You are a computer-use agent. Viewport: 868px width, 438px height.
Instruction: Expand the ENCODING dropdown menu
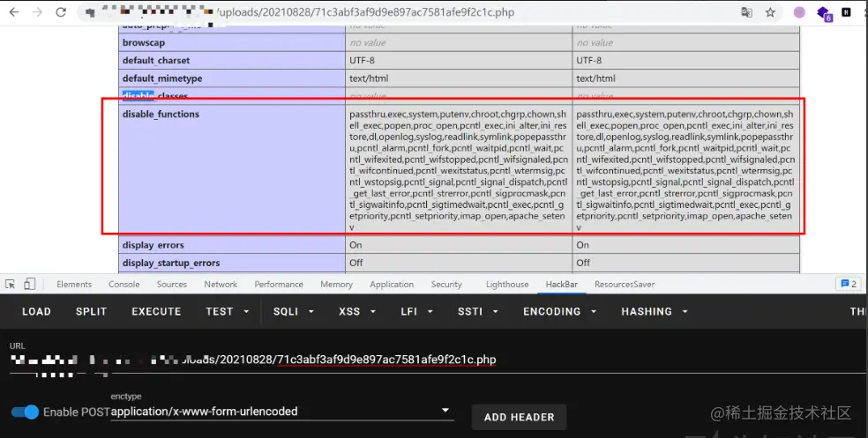pyautogui.click(x=559, y=311)
